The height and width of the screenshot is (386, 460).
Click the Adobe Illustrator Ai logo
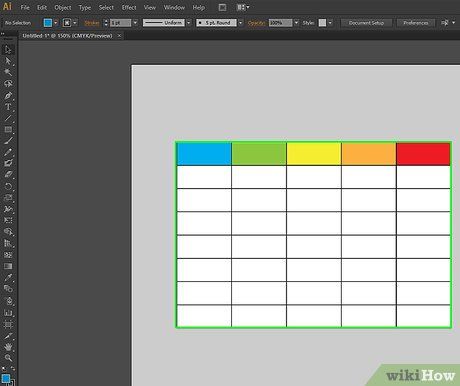[7, 6]
